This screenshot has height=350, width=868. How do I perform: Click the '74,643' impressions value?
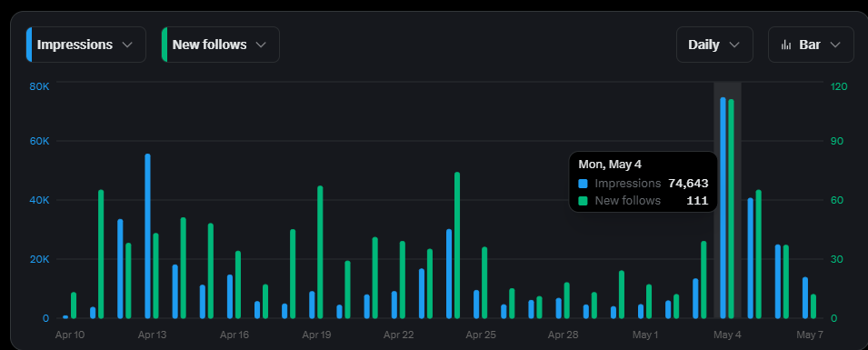pos(688,184)
